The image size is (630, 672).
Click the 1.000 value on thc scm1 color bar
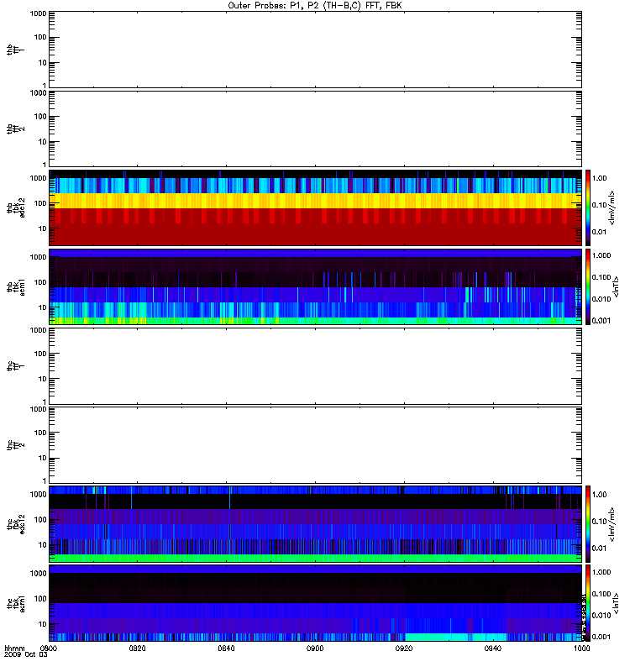tap(601, 572)
